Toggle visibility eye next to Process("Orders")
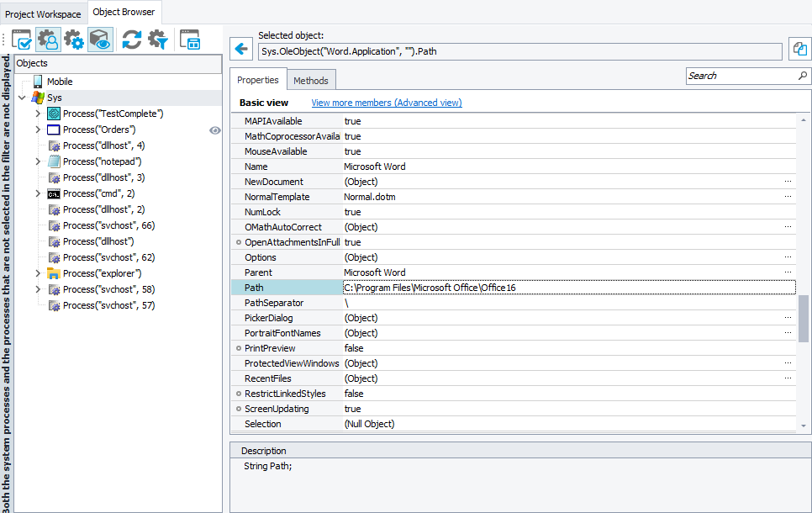 pyautogui.click(x=215, y=130)
